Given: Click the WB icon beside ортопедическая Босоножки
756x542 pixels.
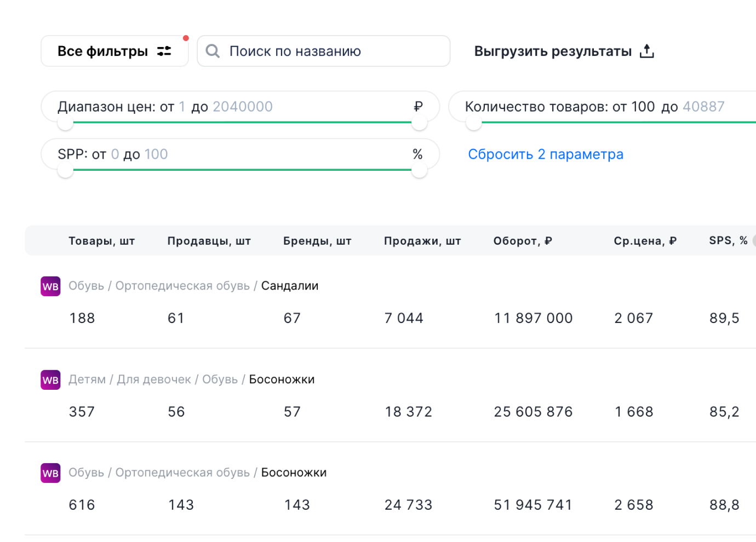Looking at the screenshot, I should 50,473.
